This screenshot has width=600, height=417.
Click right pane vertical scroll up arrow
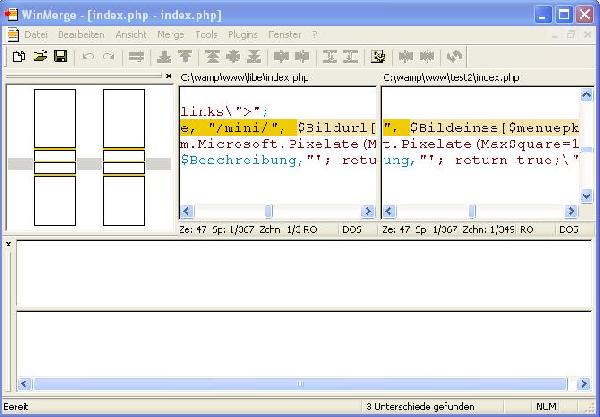(x=587, y=94)
